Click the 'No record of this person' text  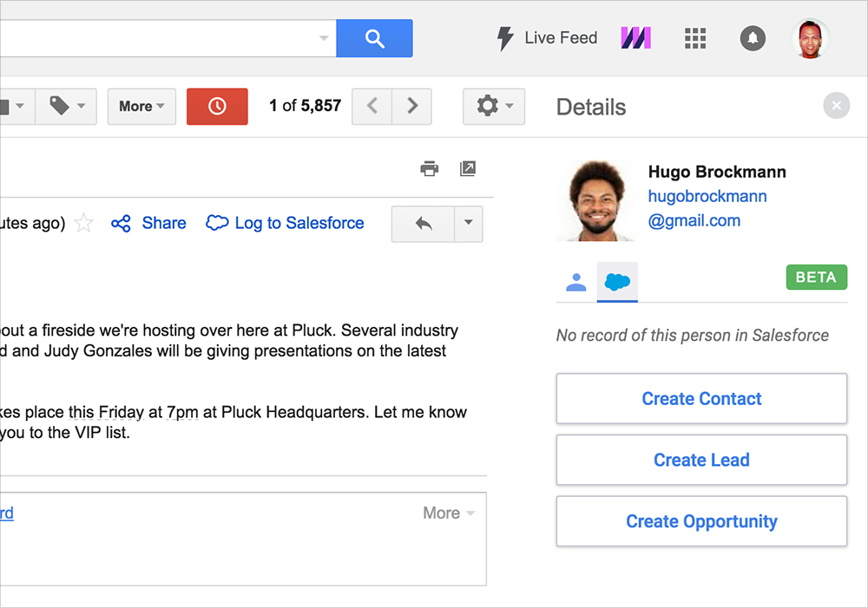click(x=692, y=336)
